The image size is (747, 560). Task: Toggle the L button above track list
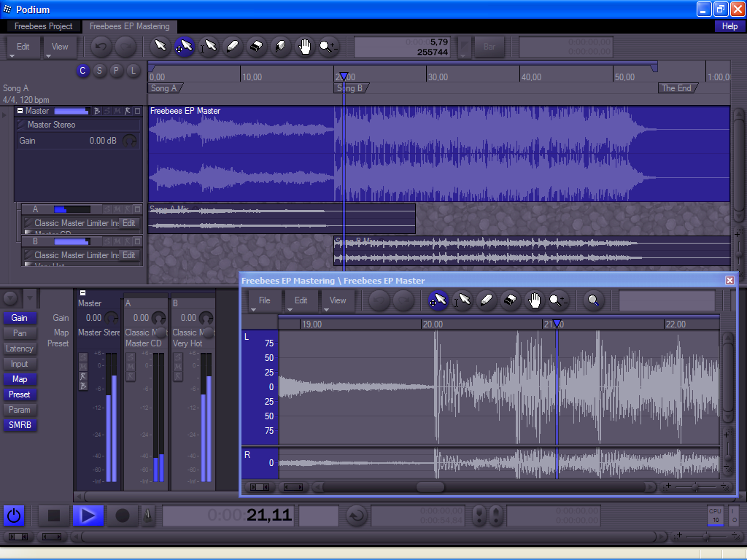(x=133, y=71)
